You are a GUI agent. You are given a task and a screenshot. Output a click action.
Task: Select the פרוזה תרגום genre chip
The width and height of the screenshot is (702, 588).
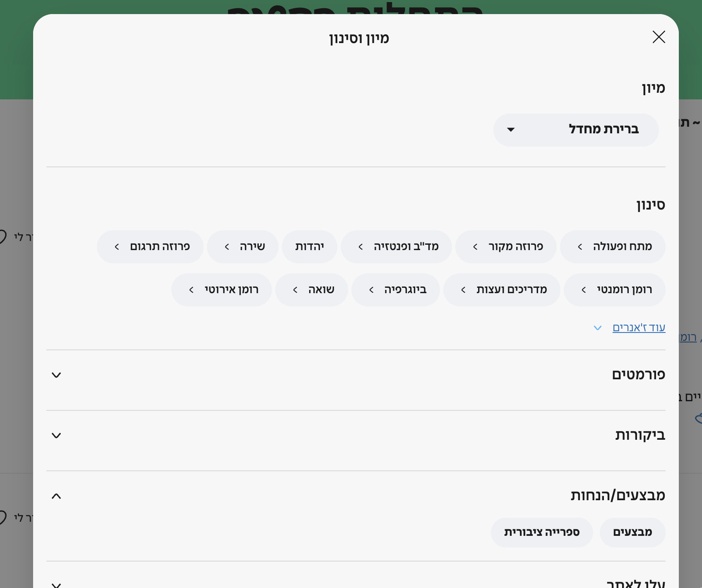pos(150,247)
